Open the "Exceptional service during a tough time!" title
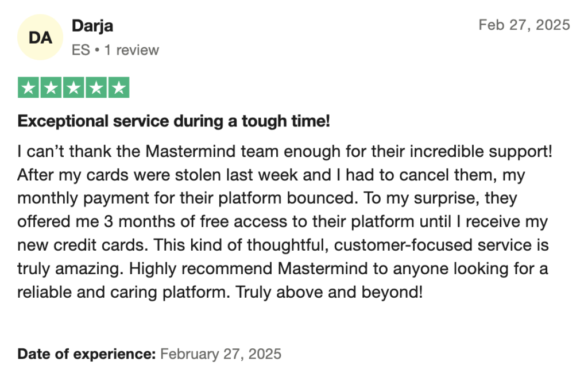Viewport: 588px width, 384px height. click(173, 121)
